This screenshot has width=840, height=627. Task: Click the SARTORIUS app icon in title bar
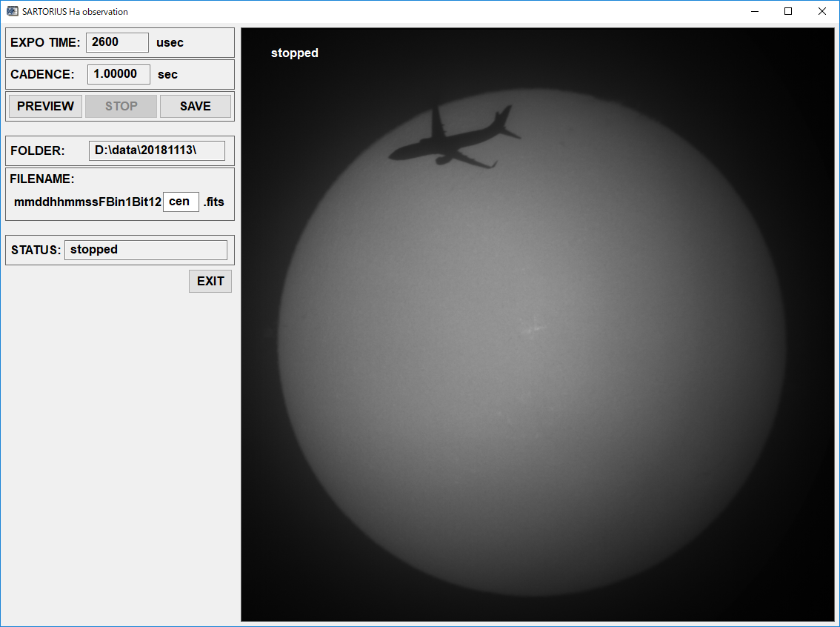13,11
